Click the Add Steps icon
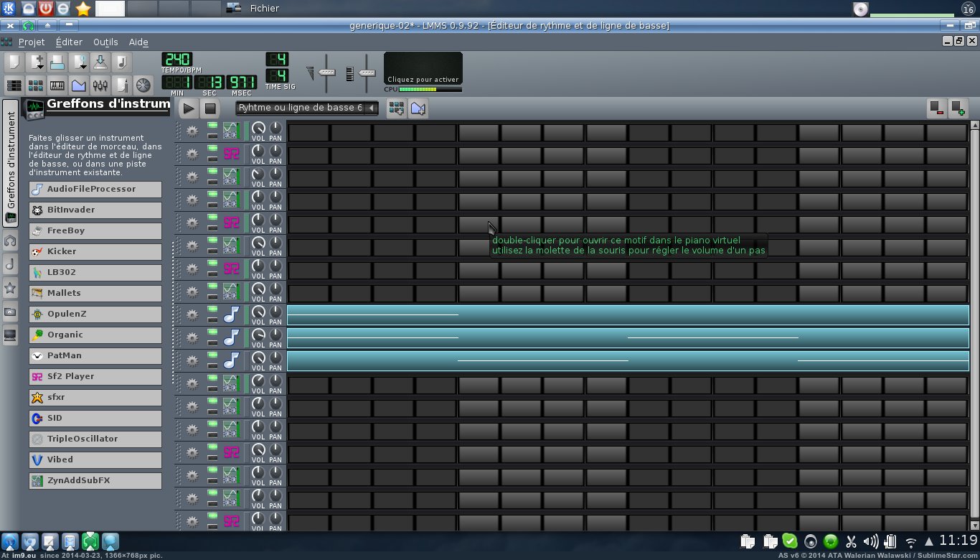The height and width of the screenshot is (560, 980). tap(958, 108)
